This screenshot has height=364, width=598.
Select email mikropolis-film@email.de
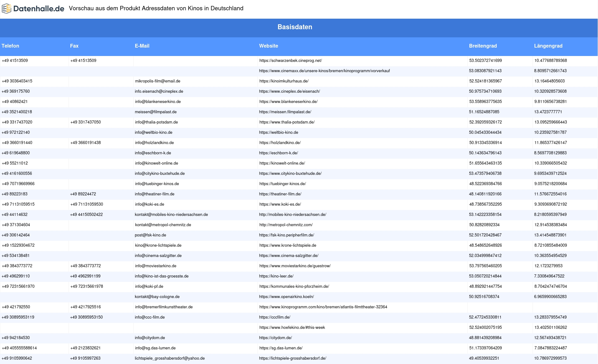158,81
